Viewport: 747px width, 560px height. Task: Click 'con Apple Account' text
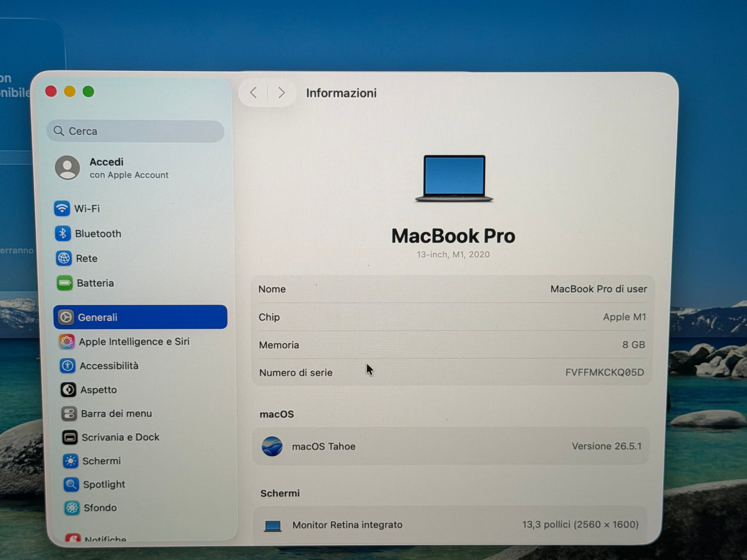tap(129, 175)
